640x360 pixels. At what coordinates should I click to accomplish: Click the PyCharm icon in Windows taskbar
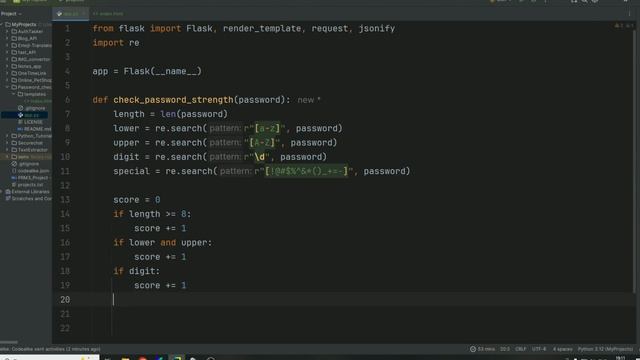coord(177,358)
